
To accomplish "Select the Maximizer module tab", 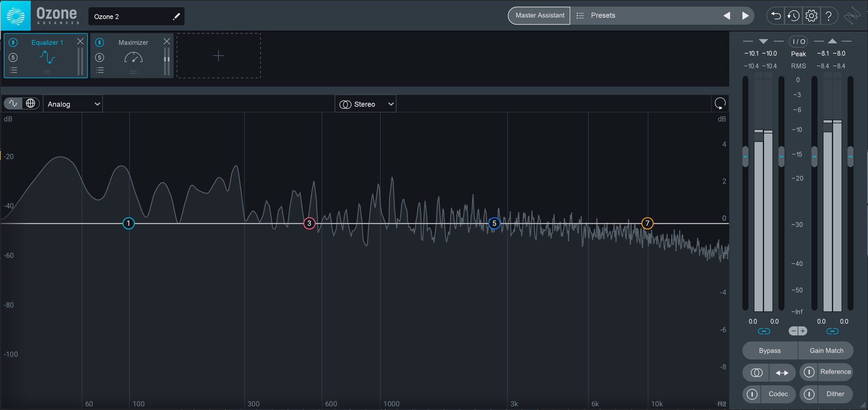I will tap(132, 56).
